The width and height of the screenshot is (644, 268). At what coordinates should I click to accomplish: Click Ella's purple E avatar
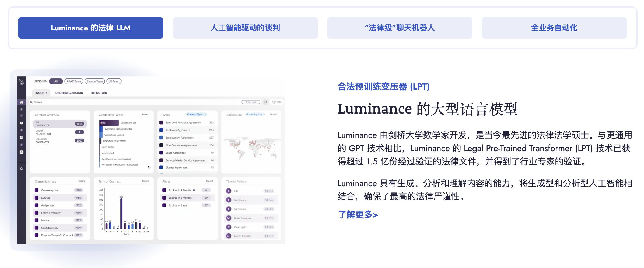coord(229,191)
